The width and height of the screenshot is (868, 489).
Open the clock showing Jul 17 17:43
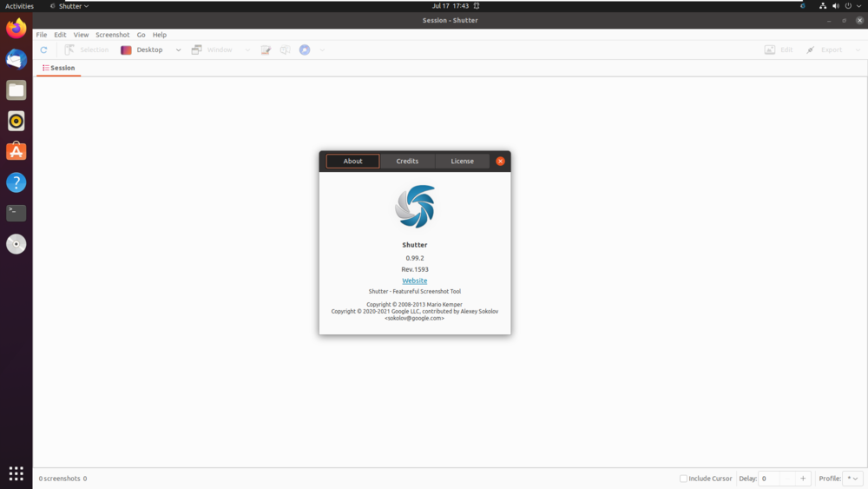click(450, 6)
